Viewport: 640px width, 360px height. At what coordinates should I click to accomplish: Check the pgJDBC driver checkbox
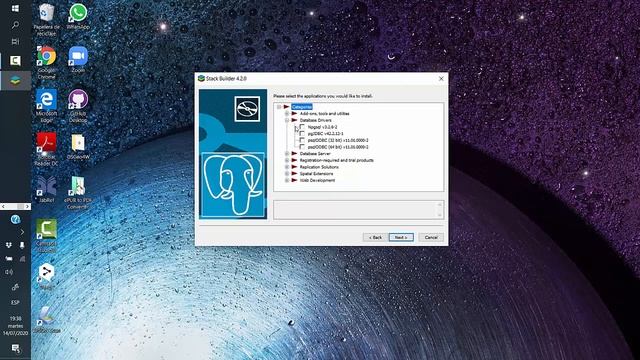pos(302,133)
